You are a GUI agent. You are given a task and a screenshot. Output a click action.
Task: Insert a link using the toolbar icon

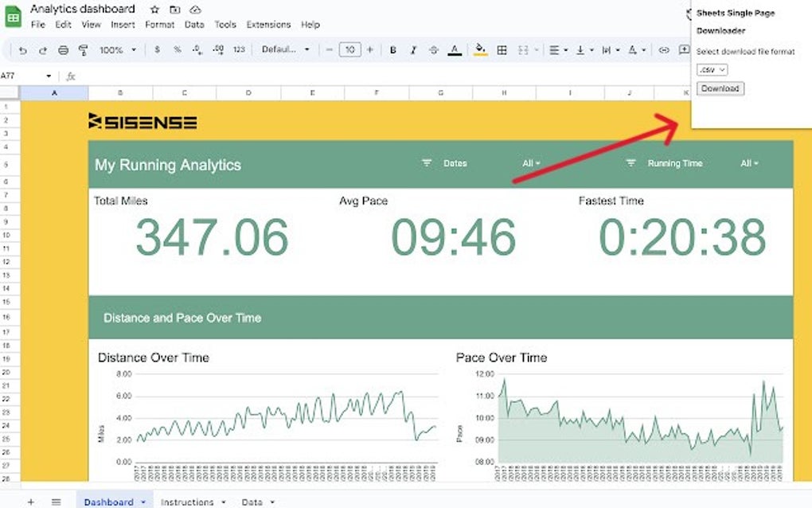(665, 49)
